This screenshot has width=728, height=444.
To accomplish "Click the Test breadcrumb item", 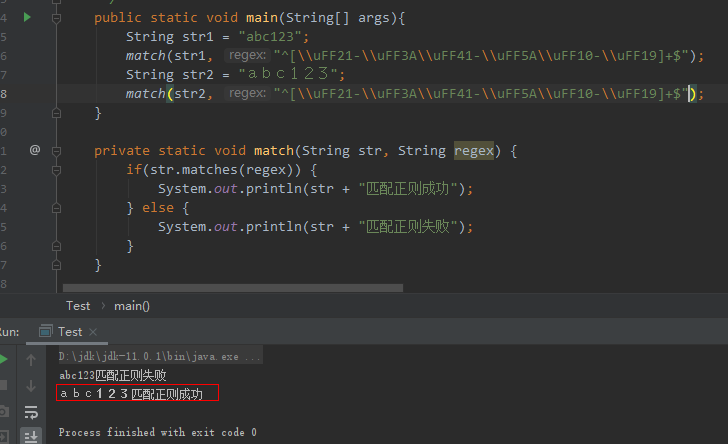I will [x=78, y=306].
